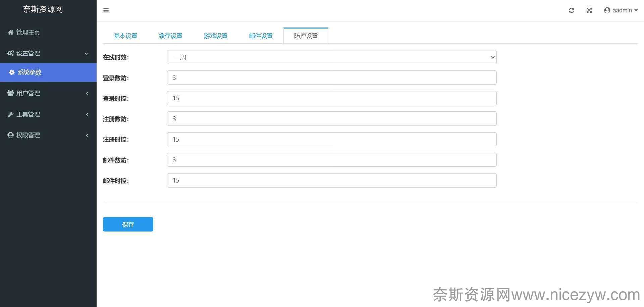This screenshot has width=644, height=307.
Task: Switch to the 缓存设置 tab
Action: click(170, 36)
